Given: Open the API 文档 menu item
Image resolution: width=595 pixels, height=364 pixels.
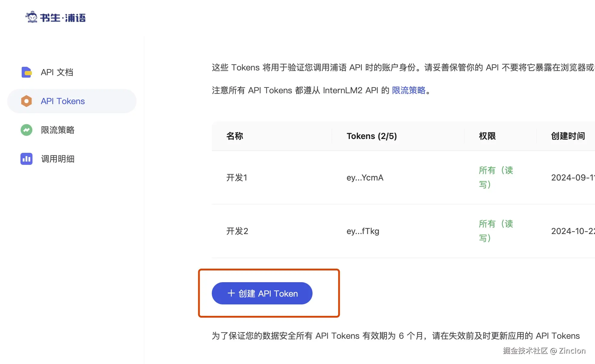Looking at the screenshot, I should [x=57, y=72].
